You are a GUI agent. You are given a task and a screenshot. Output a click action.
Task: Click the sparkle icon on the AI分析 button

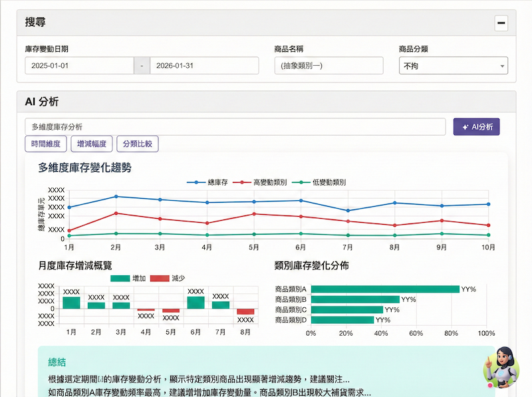(x=466, y=126)
